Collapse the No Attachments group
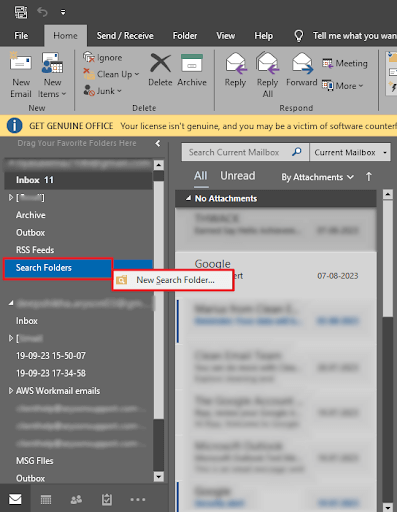The image size is (397, 512). [x=188, y=198]
